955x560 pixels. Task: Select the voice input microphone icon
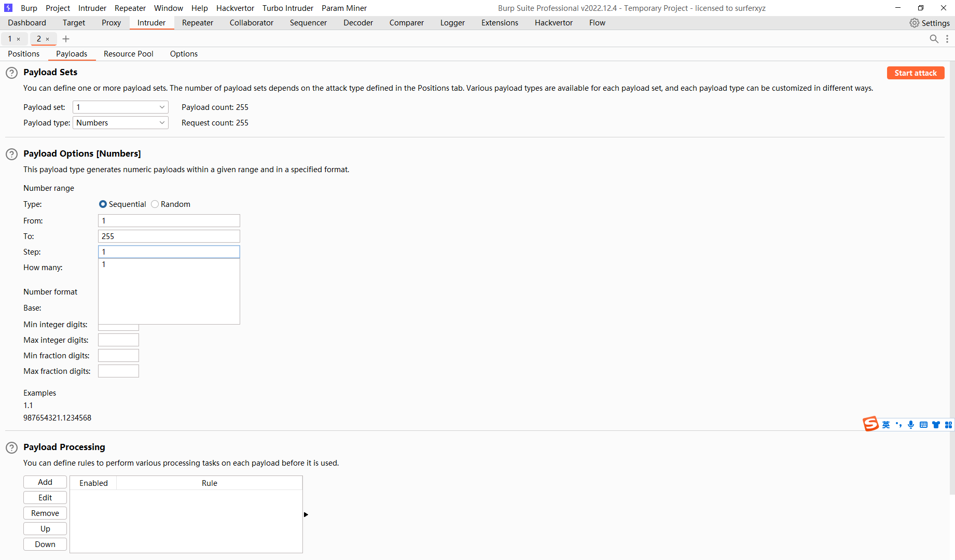click(x=911, y=424)
